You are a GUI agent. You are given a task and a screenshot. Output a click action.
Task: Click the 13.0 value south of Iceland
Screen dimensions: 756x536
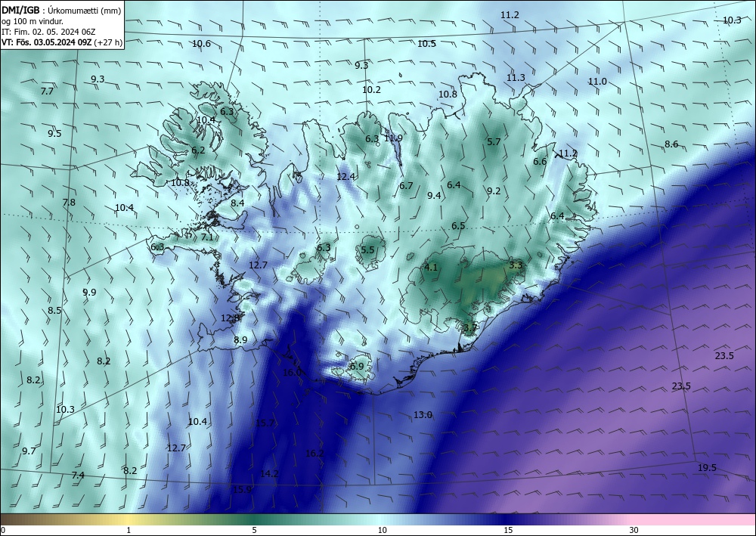coord(423,414)
